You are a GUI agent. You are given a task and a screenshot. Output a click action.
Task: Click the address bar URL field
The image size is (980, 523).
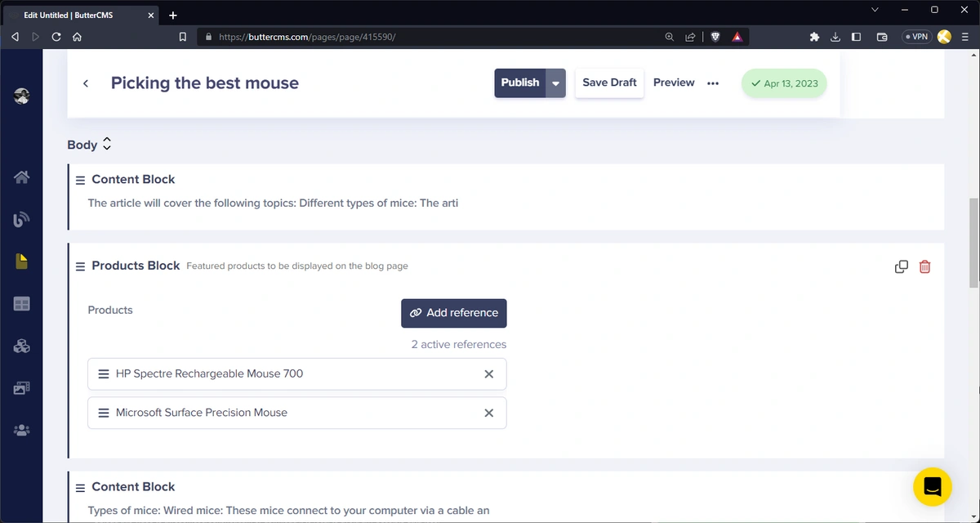(433, 37)
